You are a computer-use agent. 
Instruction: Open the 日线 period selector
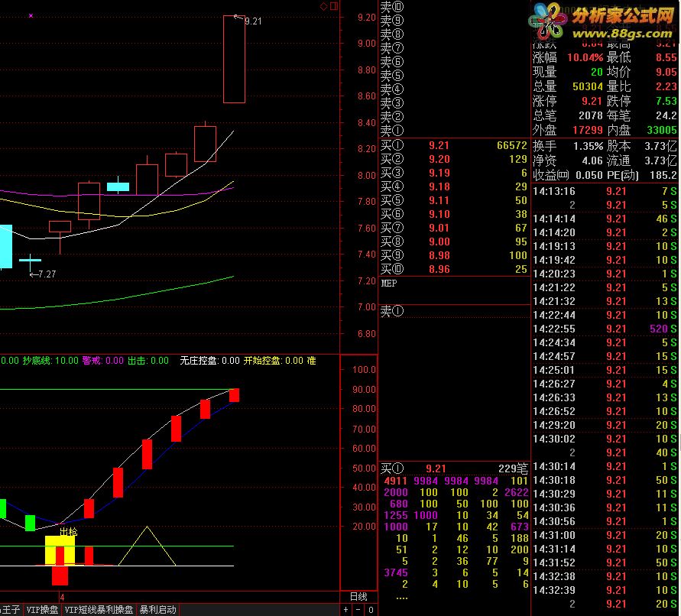[358, 597]
